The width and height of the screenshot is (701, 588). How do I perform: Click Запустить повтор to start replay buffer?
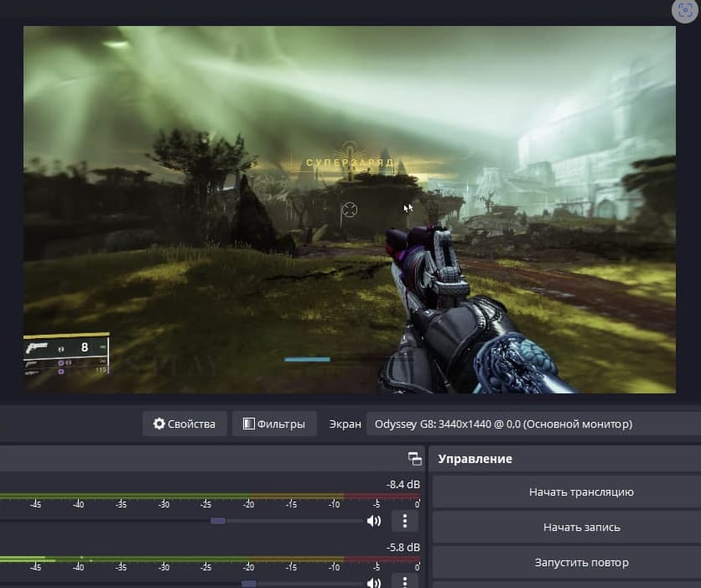tap(581, 562)
